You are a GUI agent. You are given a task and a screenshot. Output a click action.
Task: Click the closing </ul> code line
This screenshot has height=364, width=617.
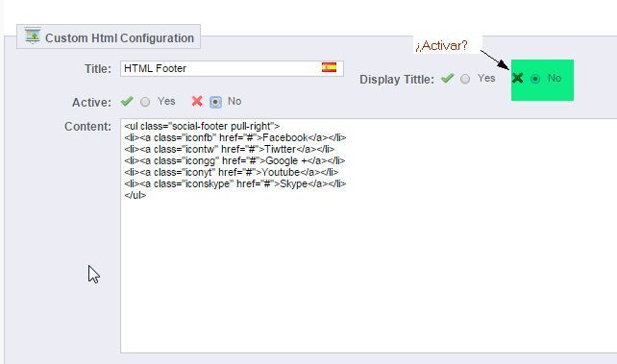135,195
